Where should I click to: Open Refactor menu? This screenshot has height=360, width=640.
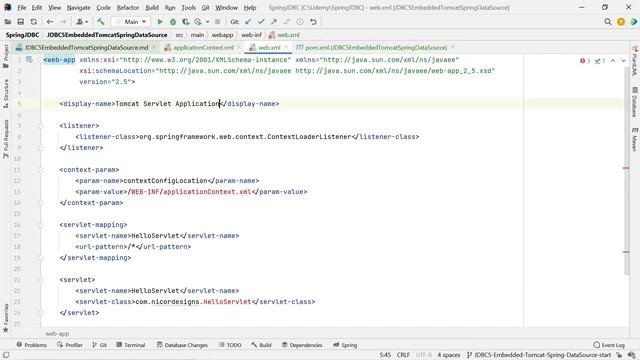click(x=128, y=7)
